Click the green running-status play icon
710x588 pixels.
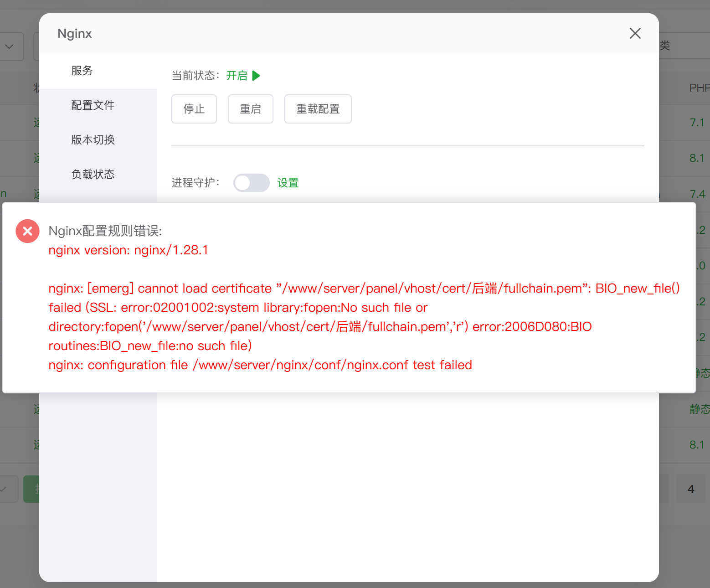256,76
